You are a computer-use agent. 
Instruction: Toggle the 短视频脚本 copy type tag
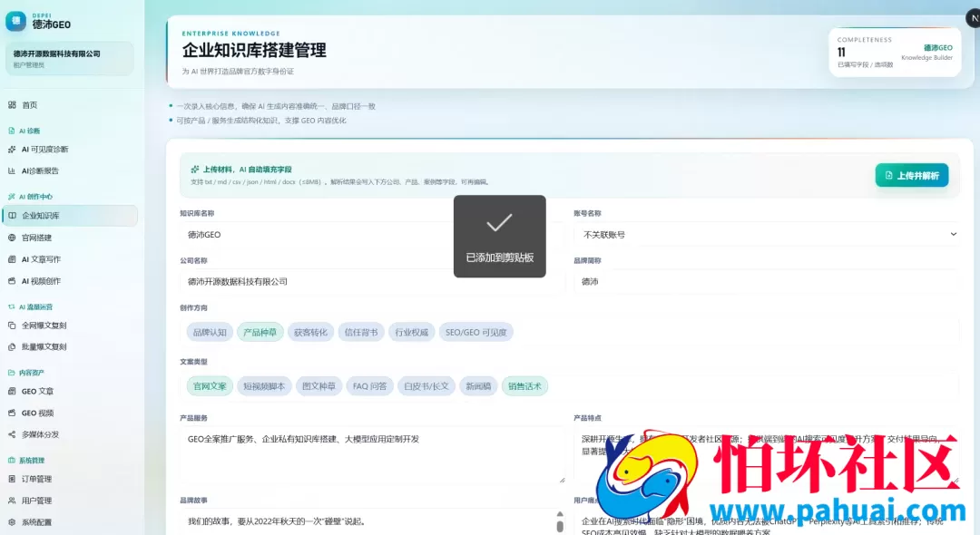[x=264, y=385]
